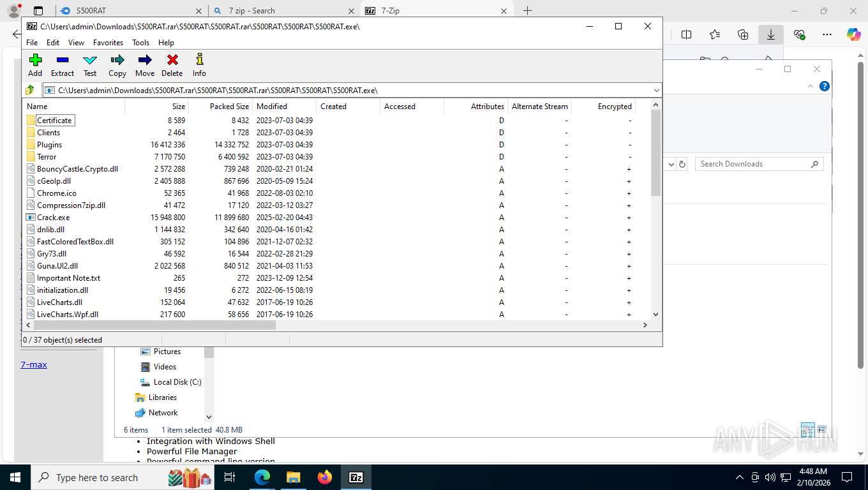
Task: Open the Edge Copilot icon
Action: (854, 34)
